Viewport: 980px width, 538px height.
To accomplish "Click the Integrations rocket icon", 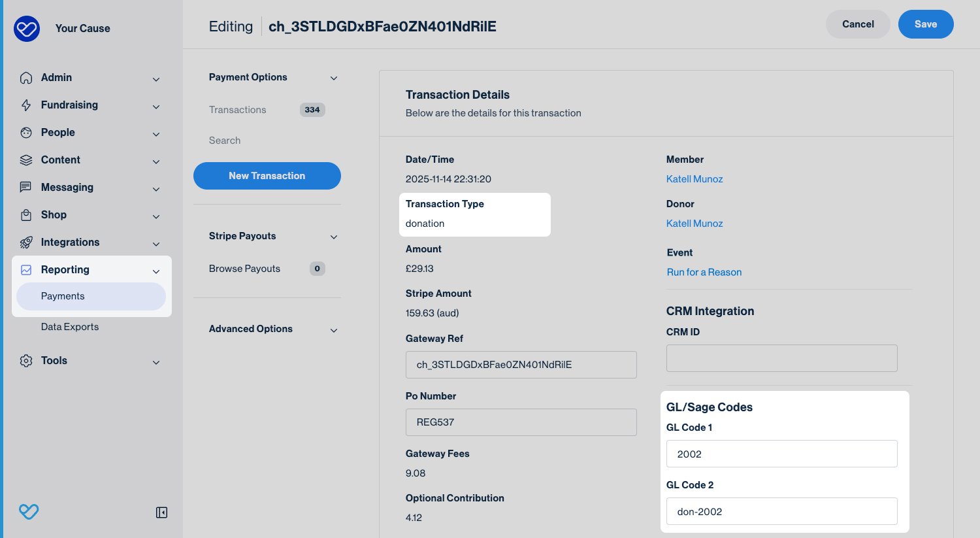I will [26, 243].
